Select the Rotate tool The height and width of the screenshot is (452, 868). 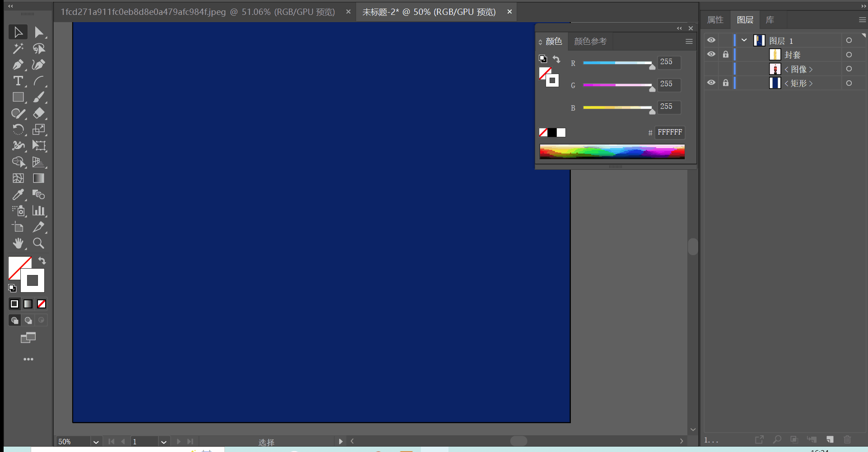(x=18, y=130)
